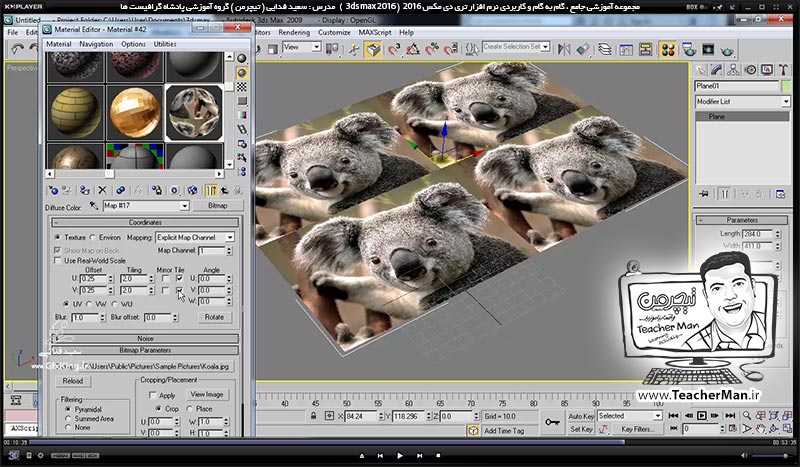Click the Zoom magnifier viewport icon
The image size is (800, 467).
(747, 416)
